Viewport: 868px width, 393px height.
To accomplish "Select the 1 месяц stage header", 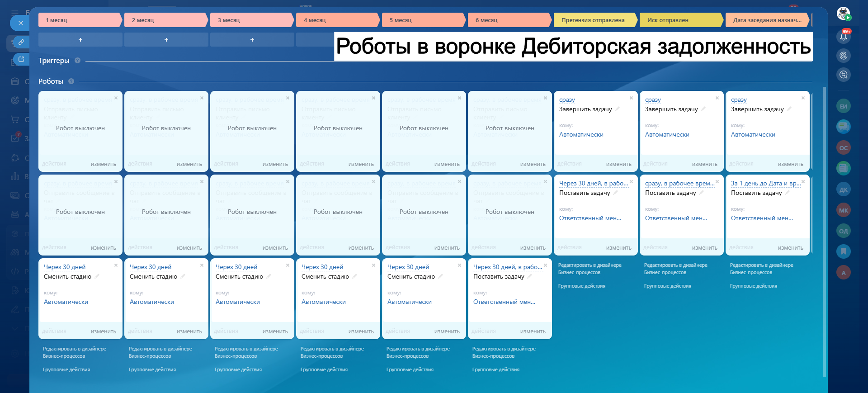I will click(79, 20).
